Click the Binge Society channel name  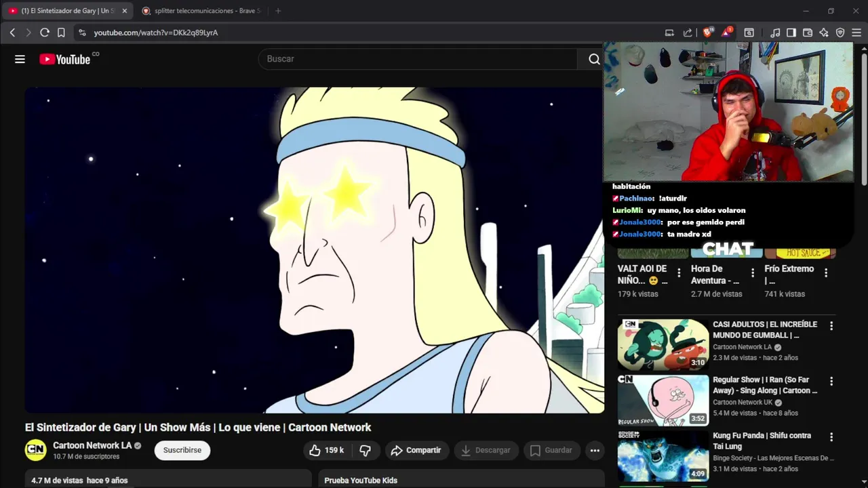pyautogui.click(x=773, y=458)
